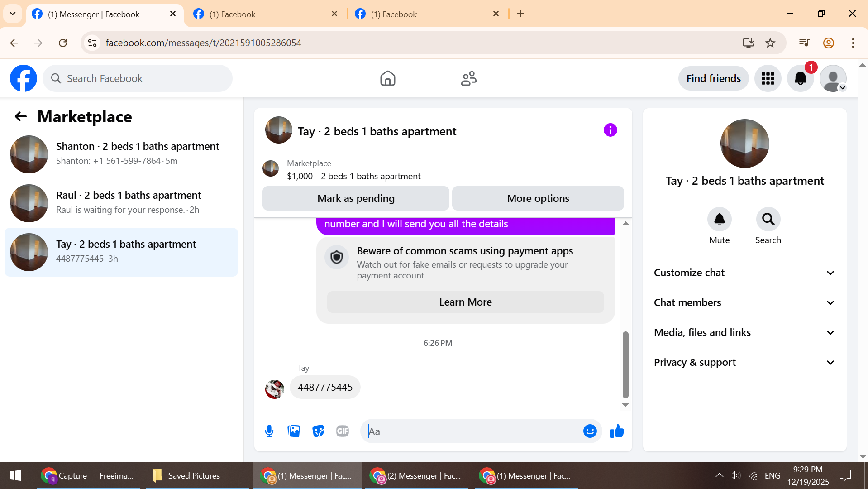Open Tay's conversation header title
Image resolution: width=868 pixels, height=489 pixels.
tap(377, 131)
